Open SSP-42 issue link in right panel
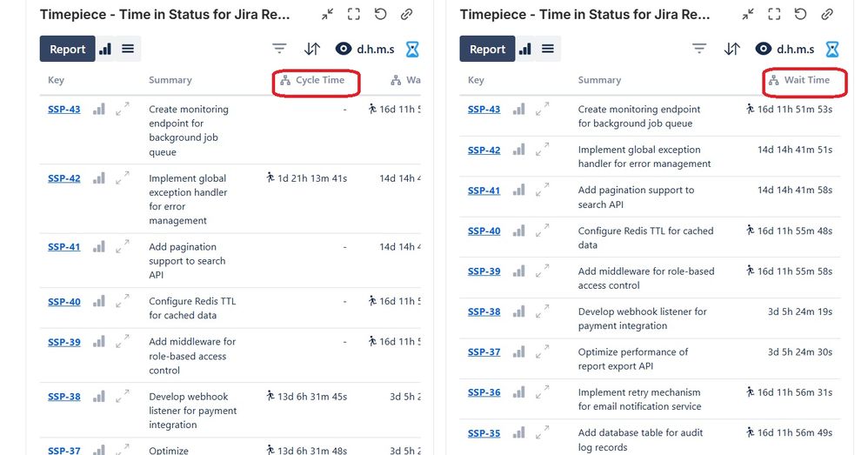The image size is (868, 455). (484, 150)
